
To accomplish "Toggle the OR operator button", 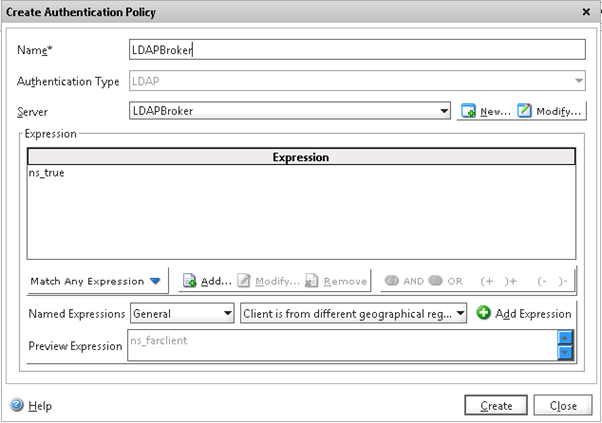I will (446, 281).
